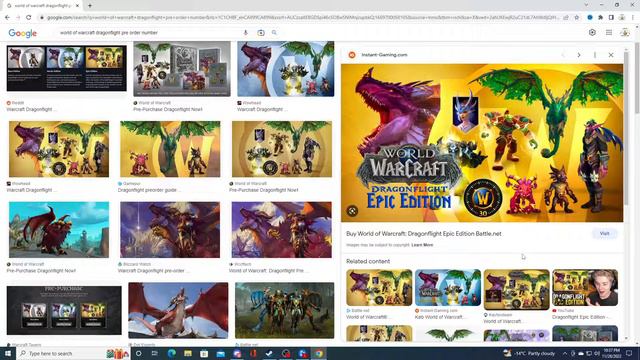This screenshot has width=640, height=360.
Task: Click the address bar URL field
Action: [x=302, y=18]
